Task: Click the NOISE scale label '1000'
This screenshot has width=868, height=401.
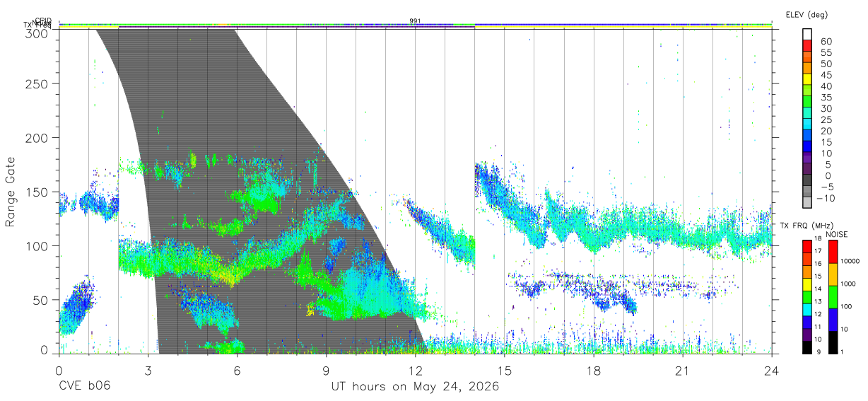Action: 849,284
